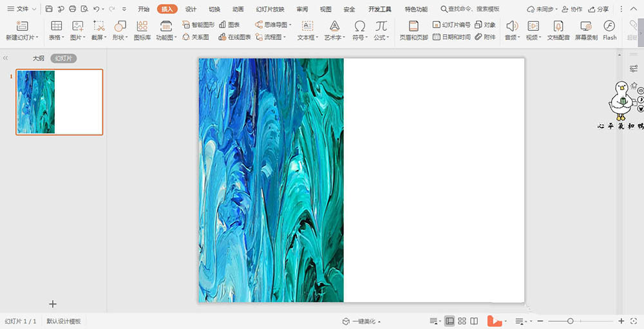Viewport: 644px width, 329px height.
Task: Open the 切换 transitions tab
Action: point(214,9)
